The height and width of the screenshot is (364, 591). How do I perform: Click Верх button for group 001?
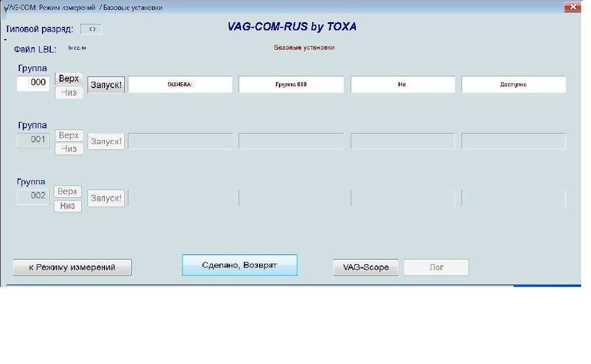click(69, 135)
